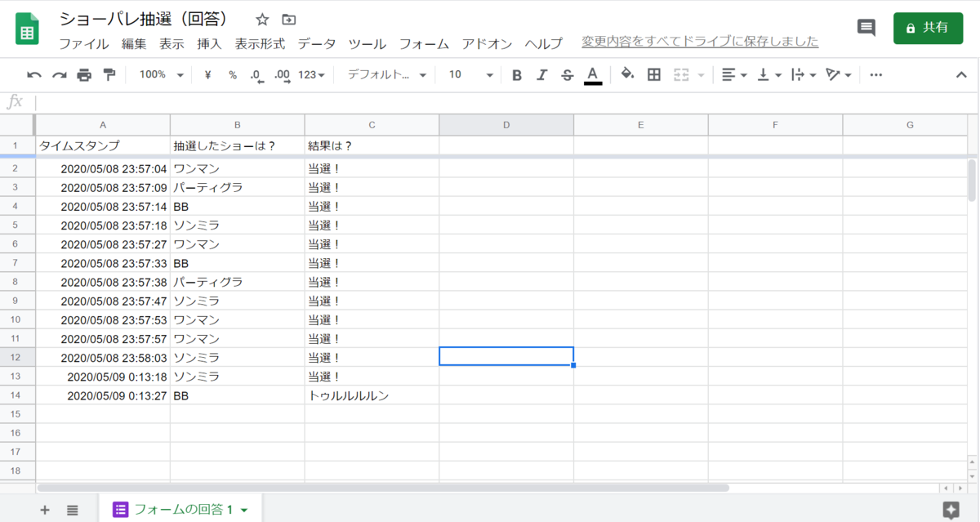Toggle italic formatting
The width and height of the screenshot is (980, 522).
(x=541, y=75)
